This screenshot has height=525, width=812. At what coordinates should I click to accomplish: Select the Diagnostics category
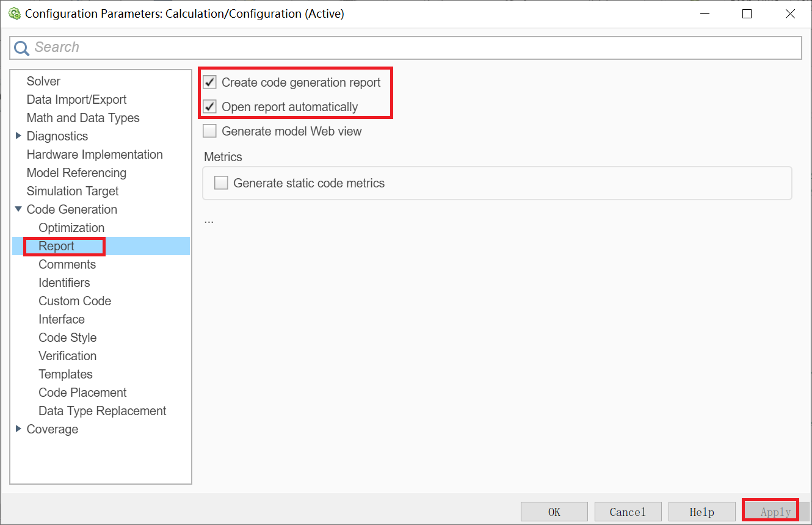[57, 136]
